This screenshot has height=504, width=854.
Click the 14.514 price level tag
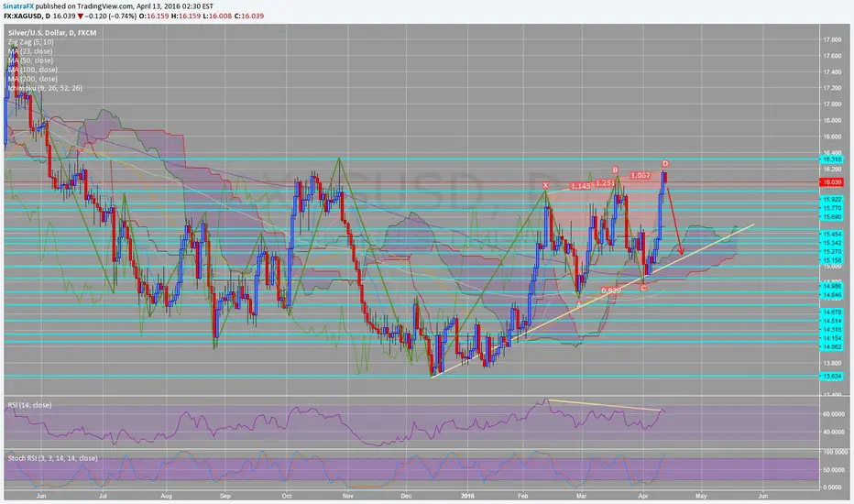(831, 321)
